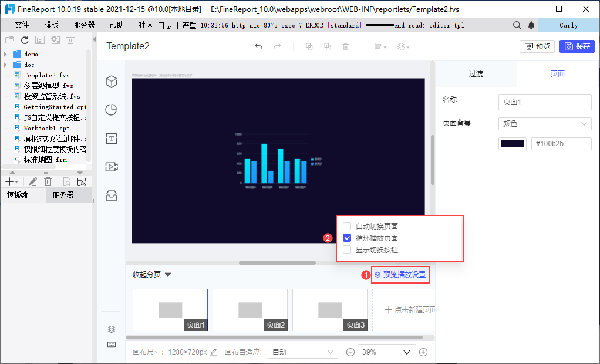Click the edit dataset pencil icon
The image size is (600, 364).
tap(33, 181)
